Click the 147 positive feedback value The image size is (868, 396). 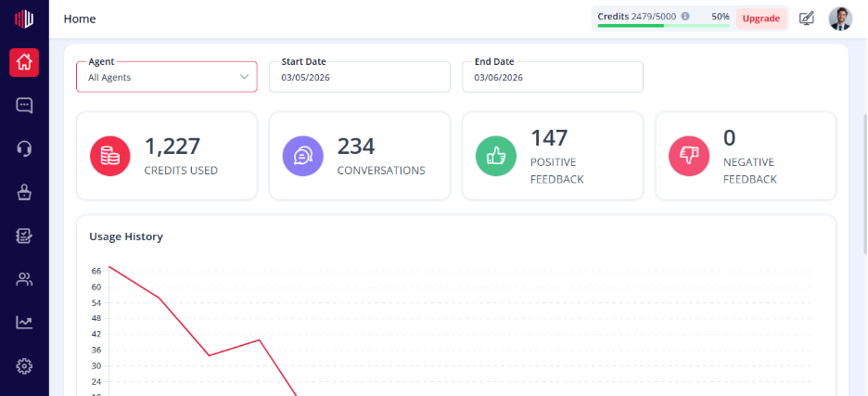(x=549, y=138)
